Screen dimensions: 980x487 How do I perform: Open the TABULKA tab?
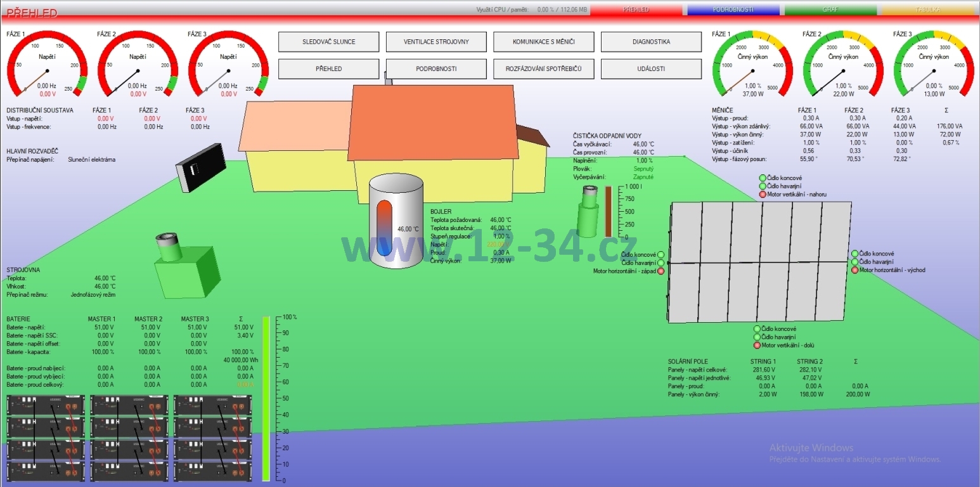(927, 10)
